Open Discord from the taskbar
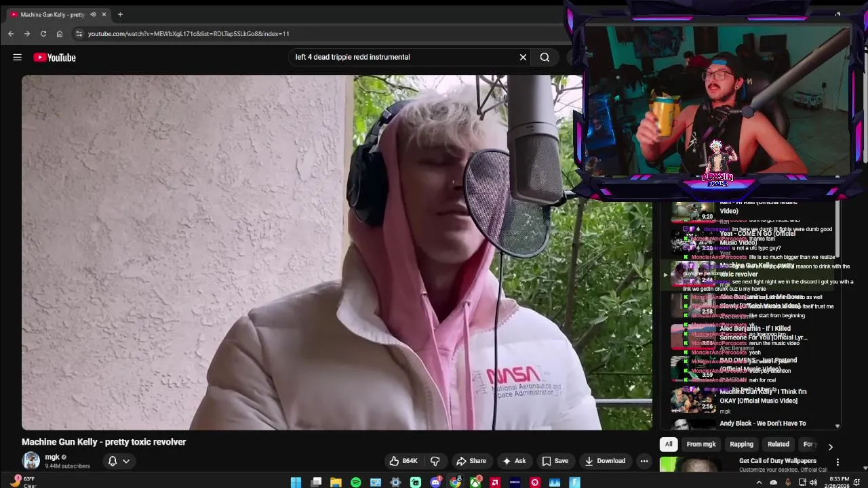This screenshot has width=868, height=488. pos(435,483)
